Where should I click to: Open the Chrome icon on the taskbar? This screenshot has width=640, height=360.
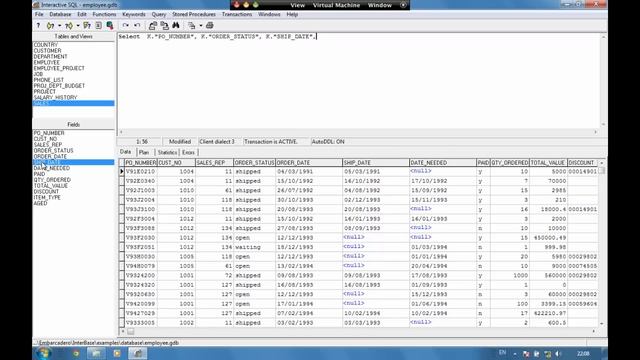click(x=76, y=353)
